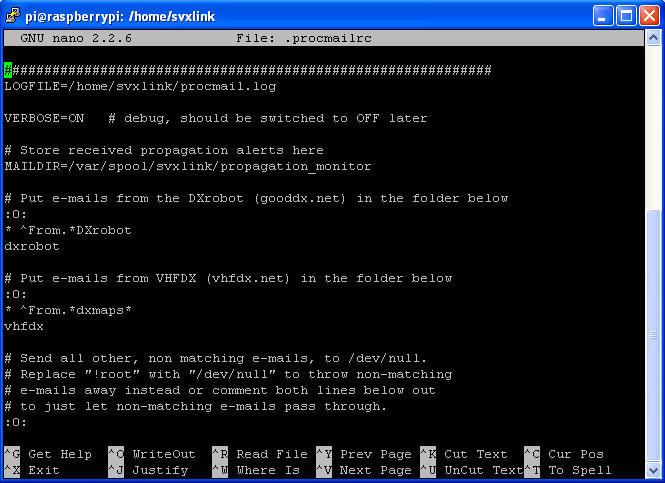Click the MAILDIR line in the editor
665x483 pixels.
(188, 166)
